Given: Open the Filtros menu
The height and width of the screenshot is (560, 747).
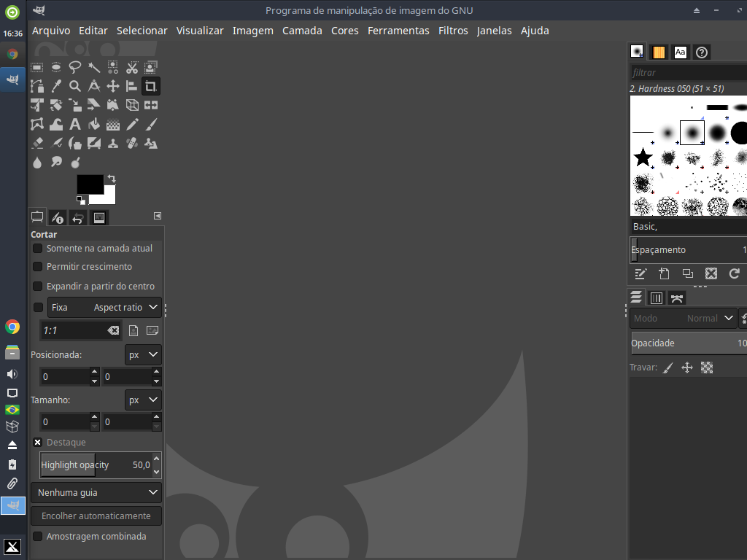Looking at the screenshot, I should pyautogui.click(x=453, y=31).
